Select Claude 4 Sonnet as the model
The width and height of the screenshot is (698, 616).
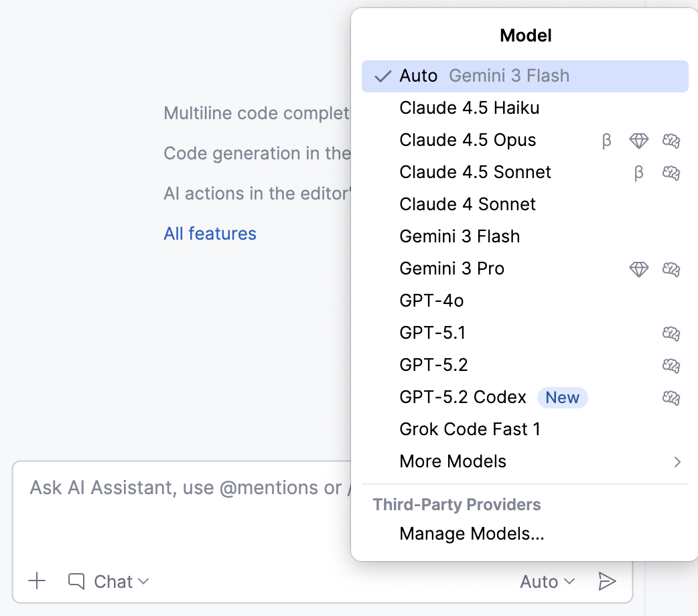467,204
